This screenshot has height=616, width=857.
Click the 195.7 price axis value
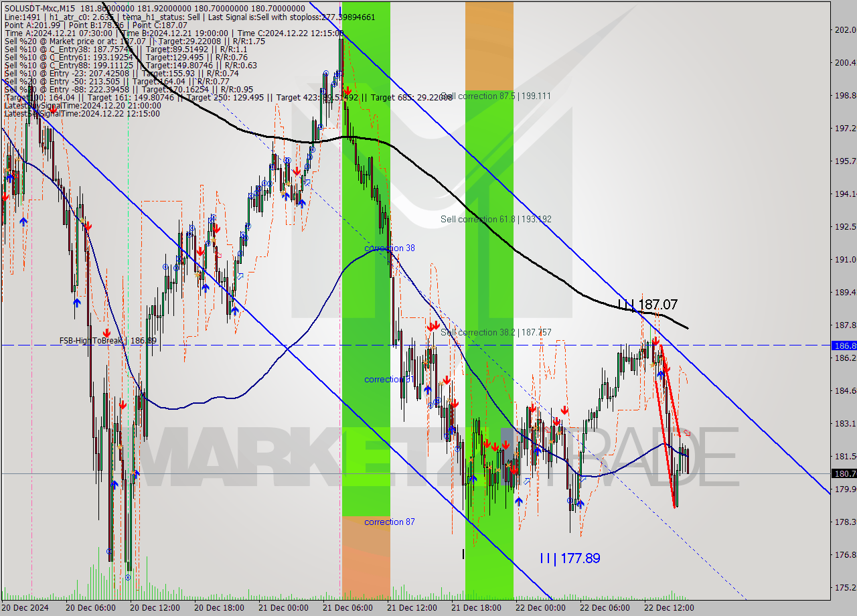point(846,161)
